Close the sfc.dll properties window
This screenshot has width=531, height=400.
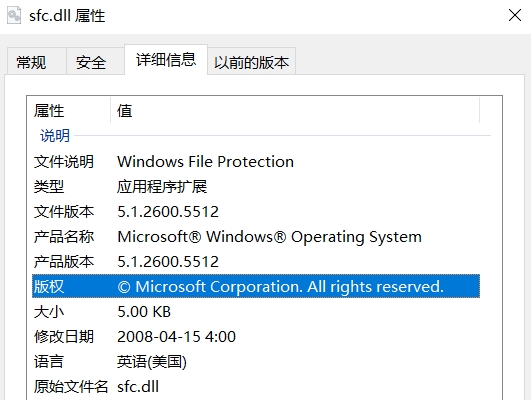pos(515,15)
